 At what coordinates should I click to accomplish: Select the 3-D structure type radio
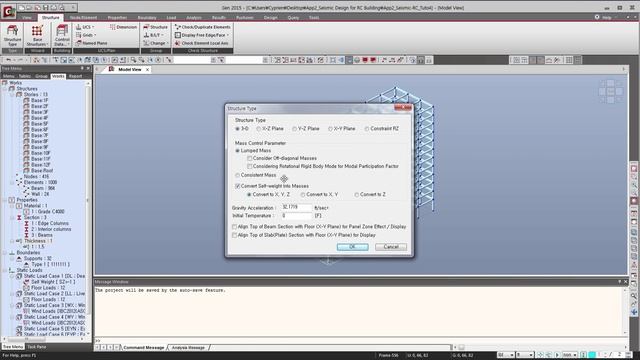pyautogui.click(x=238, y=129)
